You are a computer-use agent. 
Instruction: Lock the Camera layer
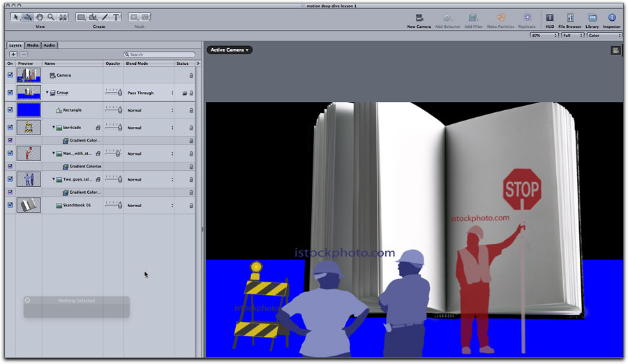pos(191,76)
